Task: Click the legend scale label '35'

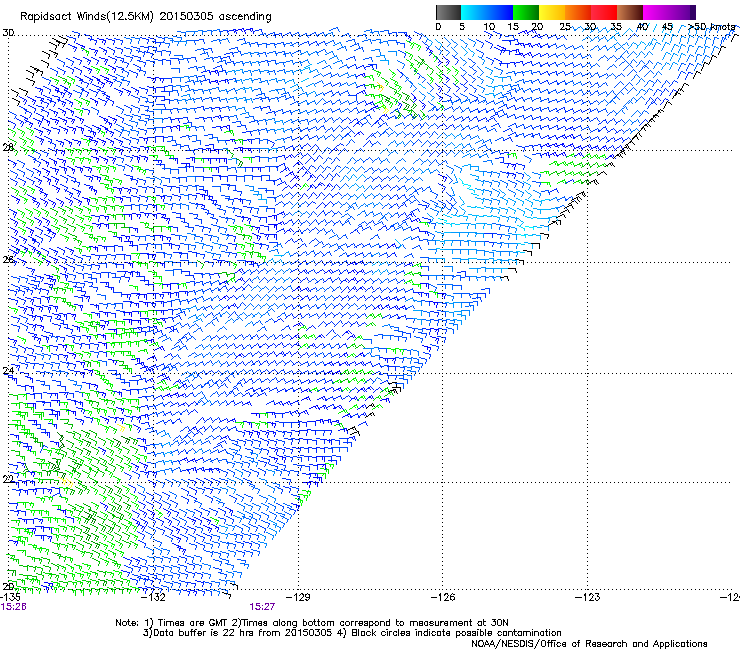Action: coord(616,27)
